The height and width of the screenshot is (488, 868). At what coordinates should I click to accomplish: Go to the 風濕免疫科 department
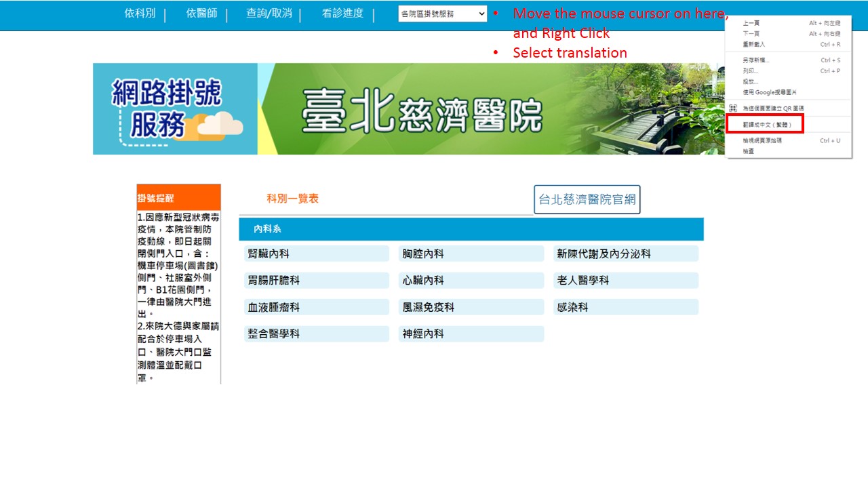pos(471,307)
